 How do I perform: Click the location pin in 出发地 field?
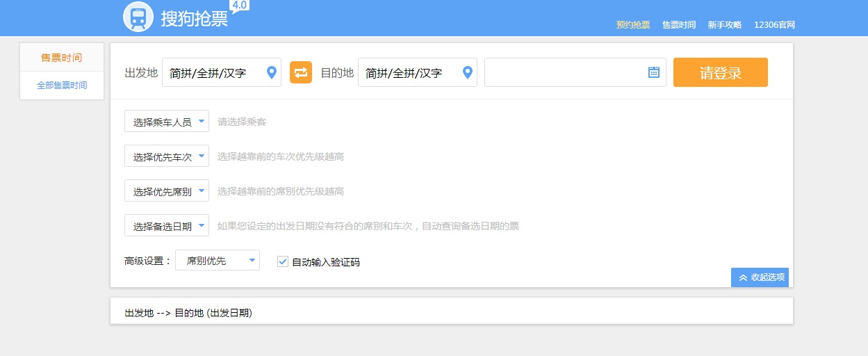coord(272,72)
